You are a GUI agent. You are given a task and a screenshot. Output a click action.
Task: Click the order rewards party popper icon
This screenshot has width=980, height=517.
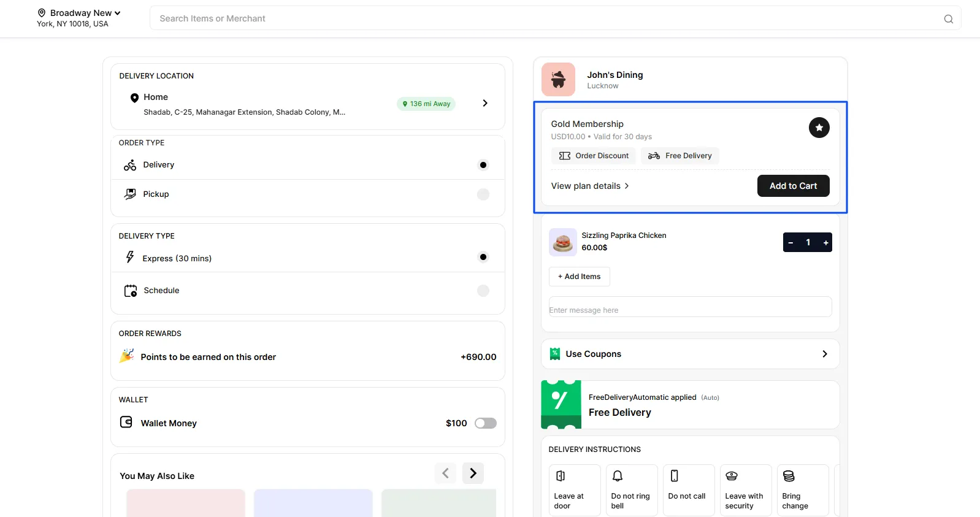126,356
